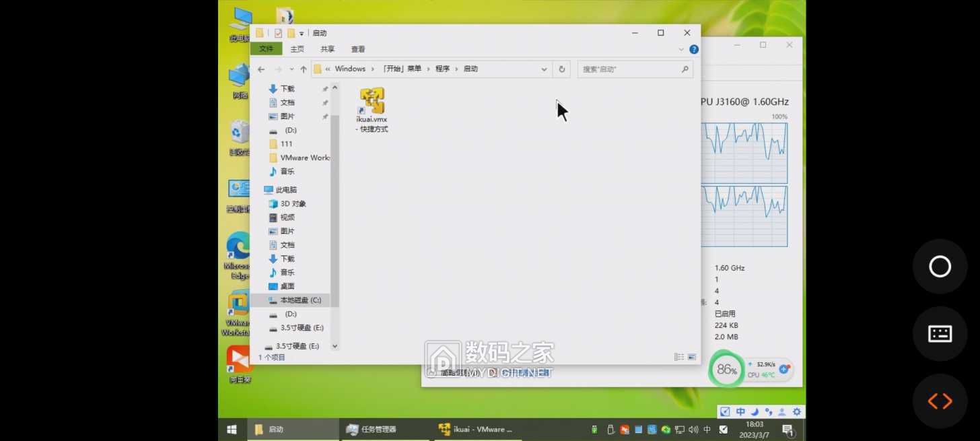This screenshot has width=980, height=441.
Task: Refresh the 启动 folder view
Action: click(562, 69)
